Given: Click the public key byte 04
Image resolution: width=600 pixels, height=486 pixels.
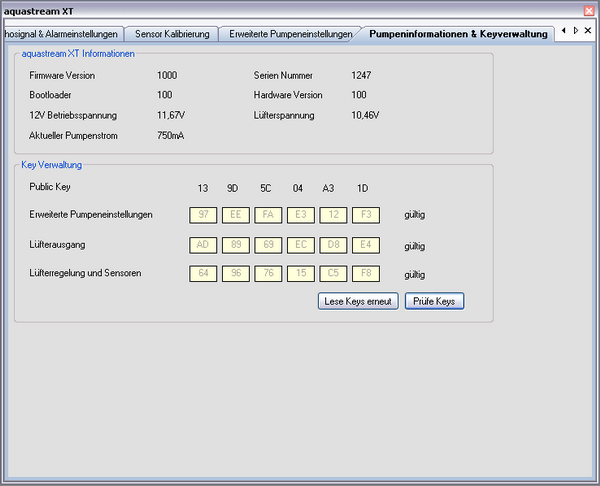Looking at the screenshot, I should click(298, 188).
